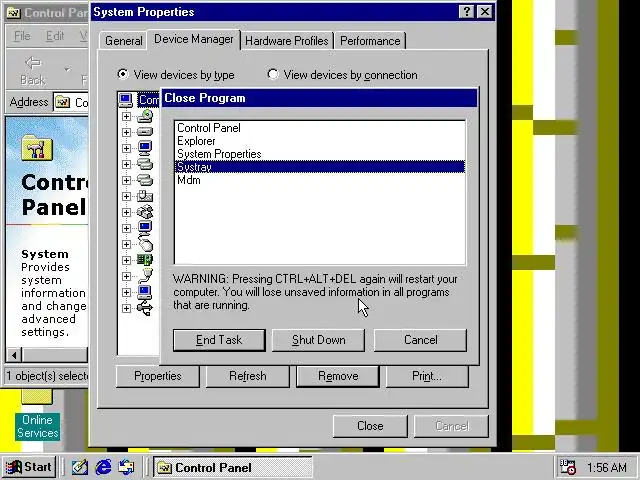The height and width of the screenshot is (480, 640).
Task: Cancel the Close Program dialog
Action: click(420, 340)
